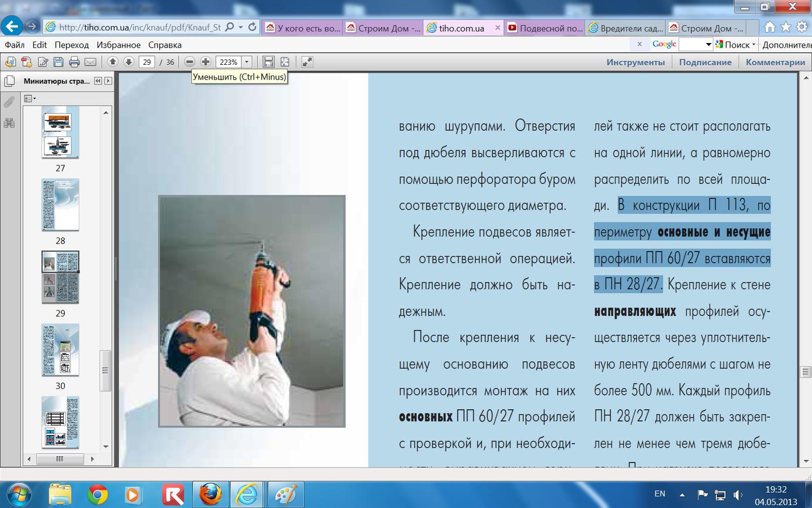Open the search binoculars panel
This screenshot has width=812, height=508.
click(9, 123)
